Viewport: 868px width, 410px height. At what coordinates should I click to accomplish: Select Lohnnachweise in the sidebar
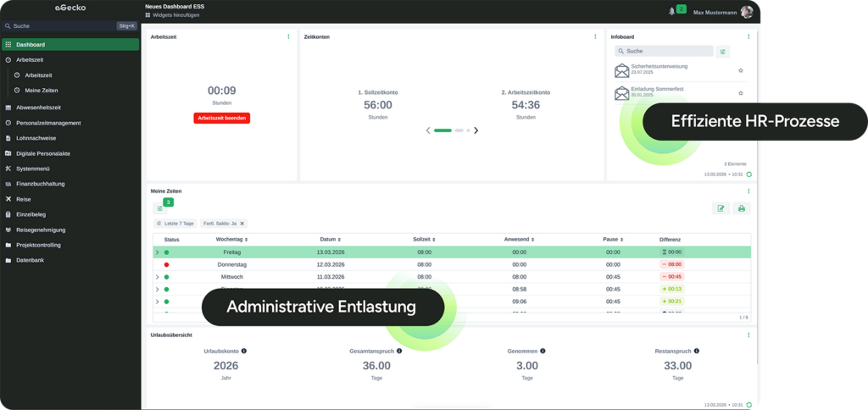pyautogui.click(x=36, y=138)
